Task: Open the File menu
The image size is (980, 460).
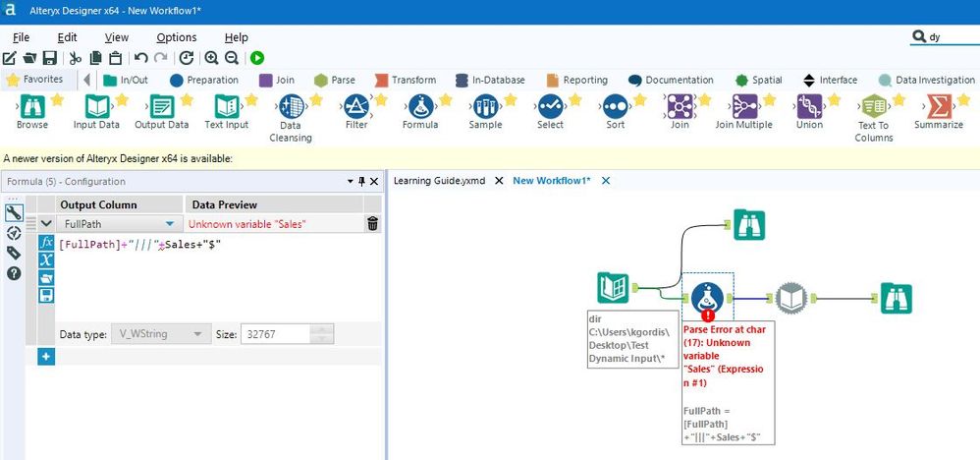Action: pos(21,37)
